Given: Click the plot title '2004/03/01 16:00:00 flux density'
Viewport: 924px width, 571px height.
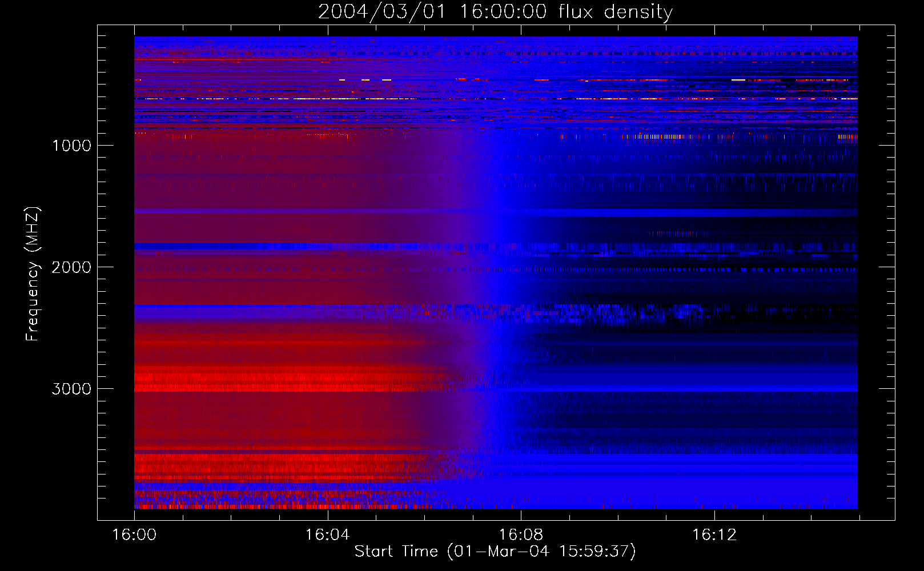Looking at the screenshot, I should (495, 12).
